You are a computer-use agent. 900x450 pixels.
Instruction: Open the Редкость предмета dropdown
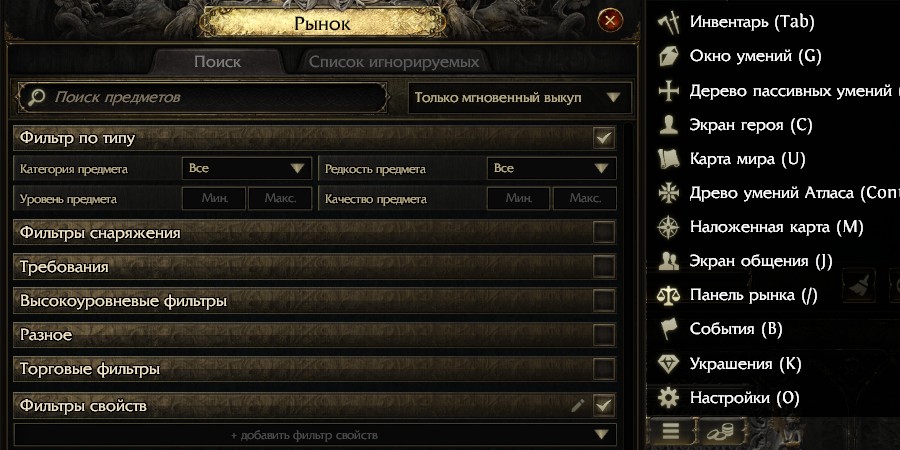pos(551,169)
